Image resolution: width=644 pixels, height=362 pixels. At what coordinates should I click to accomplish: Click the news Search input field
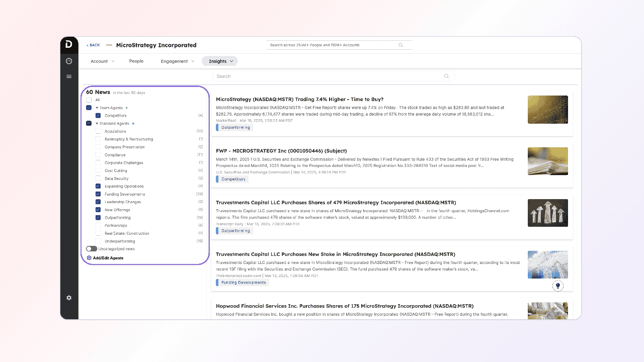327,76
